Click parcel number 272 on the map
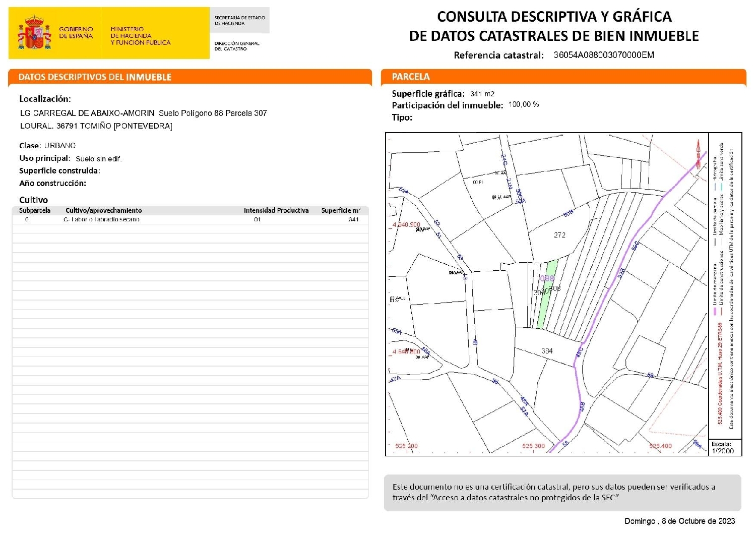Viewport: 756px width, 534px height. [559, 235]
